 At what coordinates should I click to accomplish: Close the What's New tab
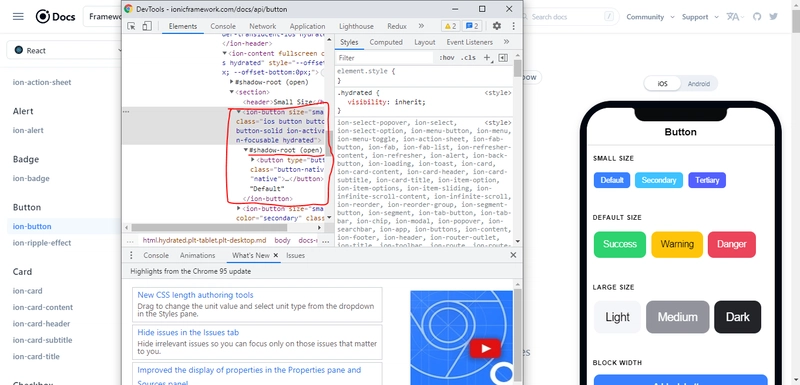click(x=276, y=255)
